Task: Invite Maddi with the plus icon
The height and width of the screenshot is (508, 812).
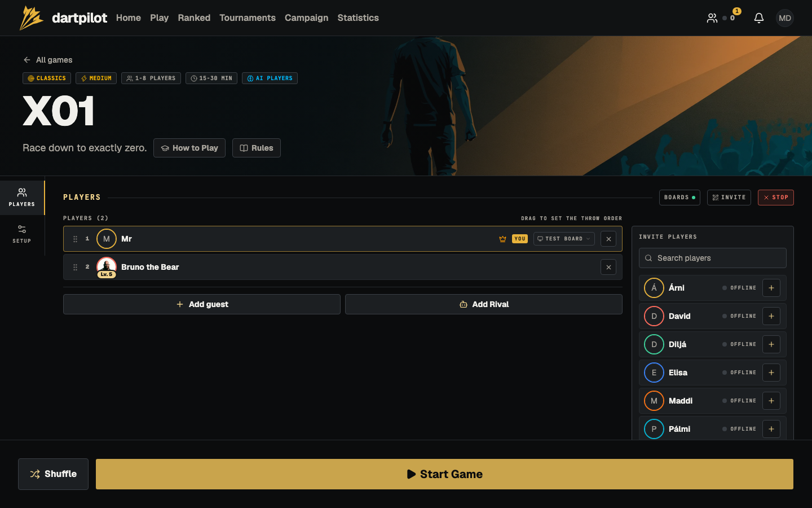Action: [771, 401]
